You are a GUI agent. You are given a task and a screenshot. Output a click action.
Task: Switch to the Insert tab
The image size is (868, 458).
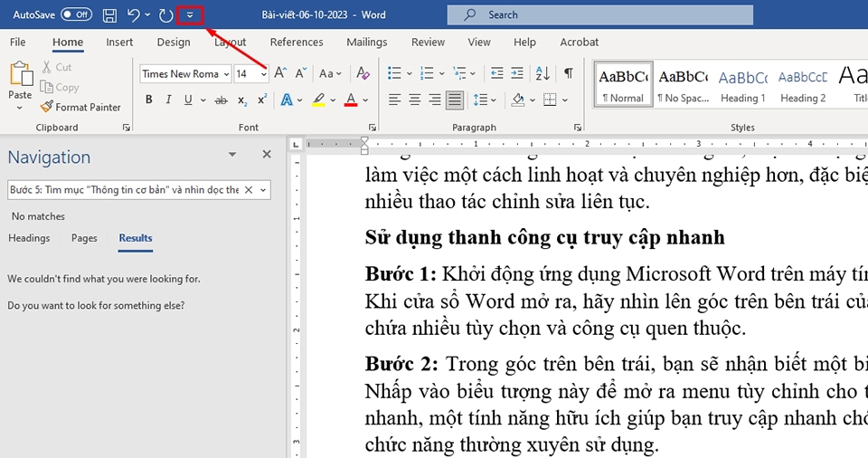coord(119,43)
